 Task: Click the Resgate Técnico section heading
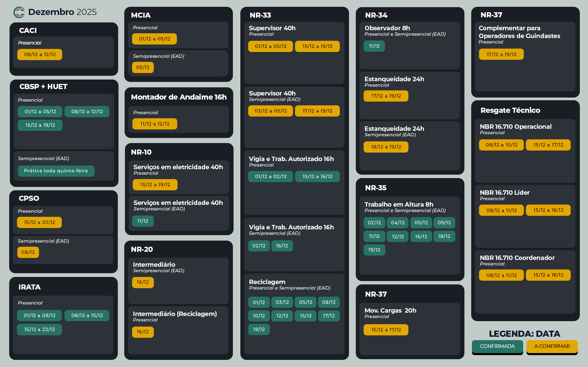(510, 110)
